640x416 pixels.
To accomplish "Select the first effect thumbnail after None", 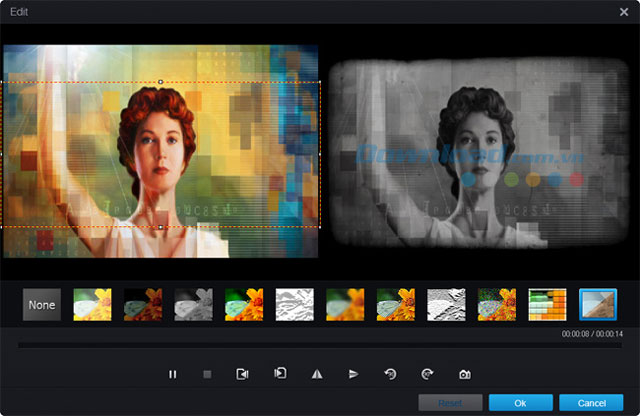I will (93, 304).
